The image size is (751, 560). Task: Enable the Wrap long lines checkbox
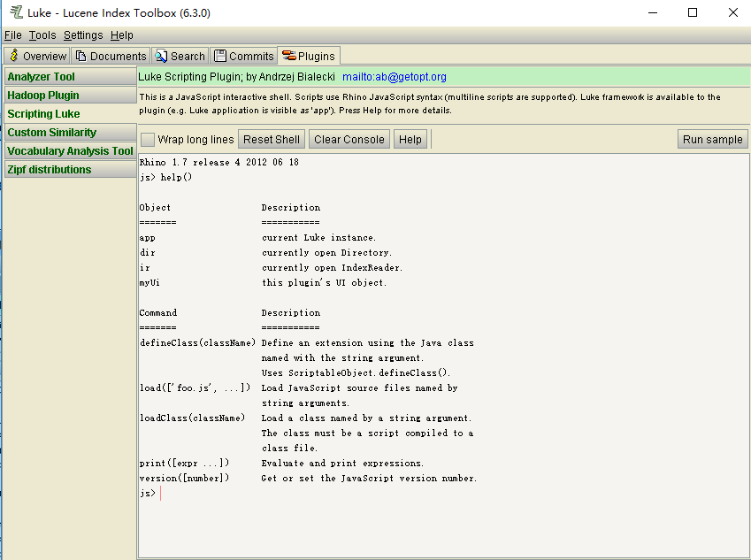click(148, 140)
